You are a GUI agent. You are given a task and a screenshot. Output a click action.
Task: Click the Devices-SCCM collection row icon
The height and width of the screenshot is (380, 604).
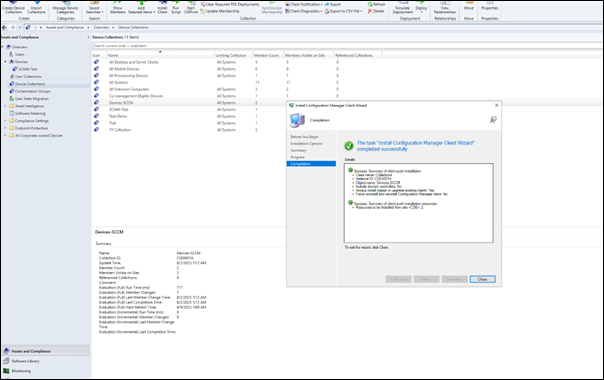pyautogui.click(x=96, y=103)
